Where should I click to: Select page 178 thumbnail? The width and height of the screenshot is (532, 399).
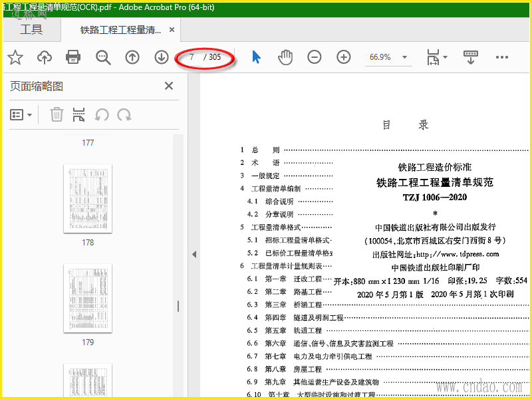[x=88, y=199]
